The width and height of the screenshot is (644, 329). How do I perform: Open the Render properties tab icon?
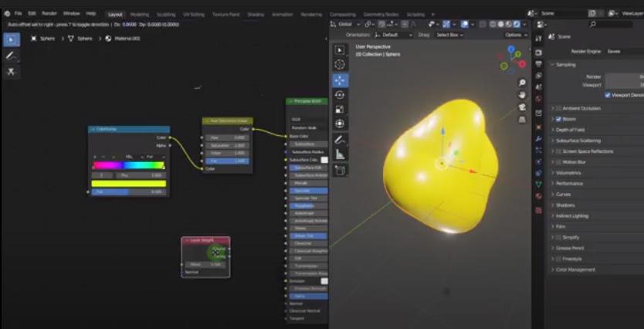click(539, 53)
